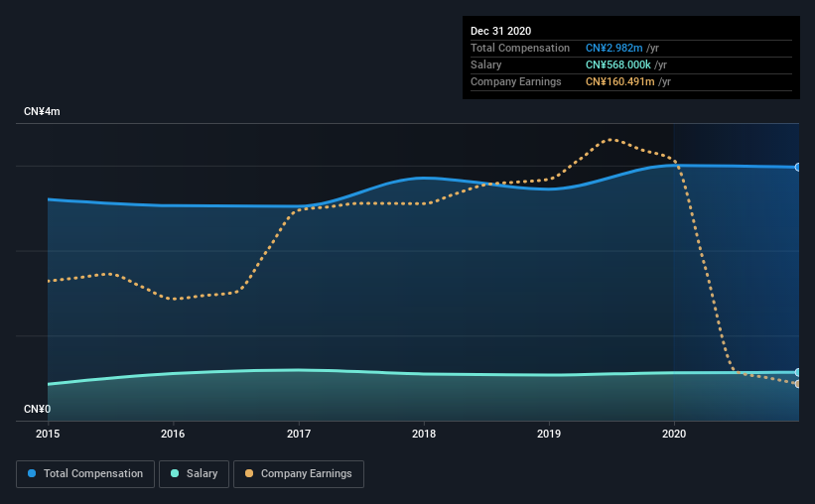Image resolution: width=815 pixels, height=504 pixels.
Task: Select the Salary line end-point marker
Action: pos(797,373)
